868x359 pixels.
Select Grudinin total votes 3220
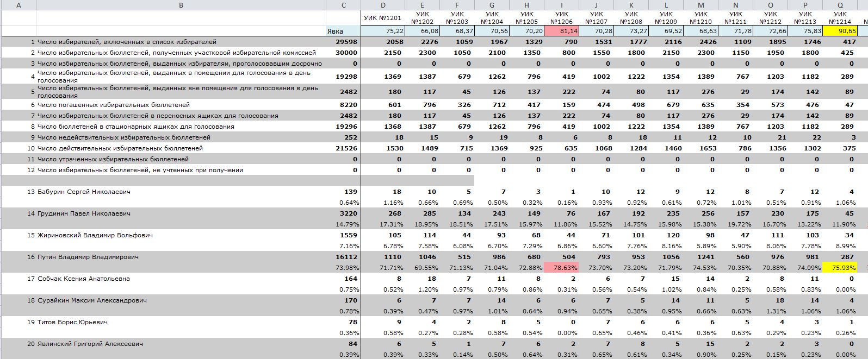[343, 213]
